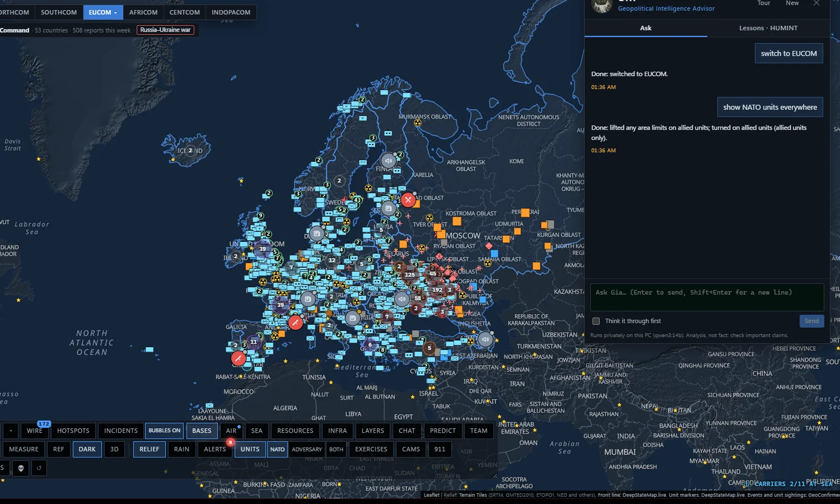Click the red X marker near Karelia
Screen dimensions: 840x504
[x=408, y=199]
